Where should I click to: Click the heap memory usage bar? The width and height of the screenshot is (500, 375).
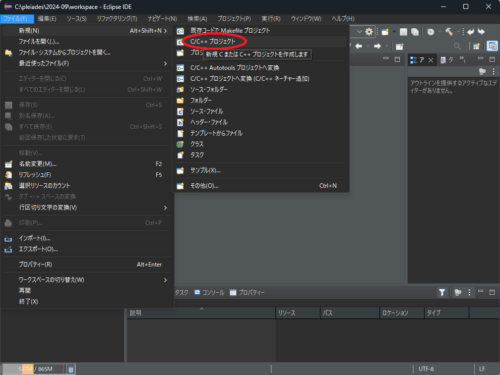click(33, 369)
